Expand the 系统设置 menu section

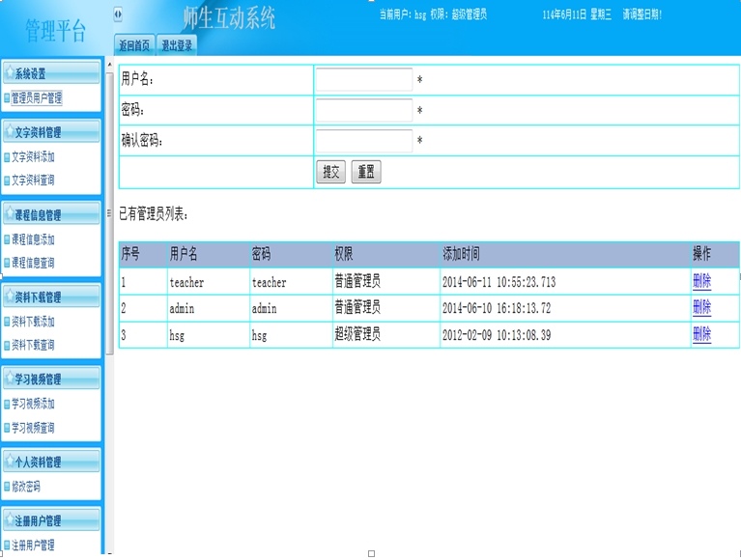click(51, 72)
